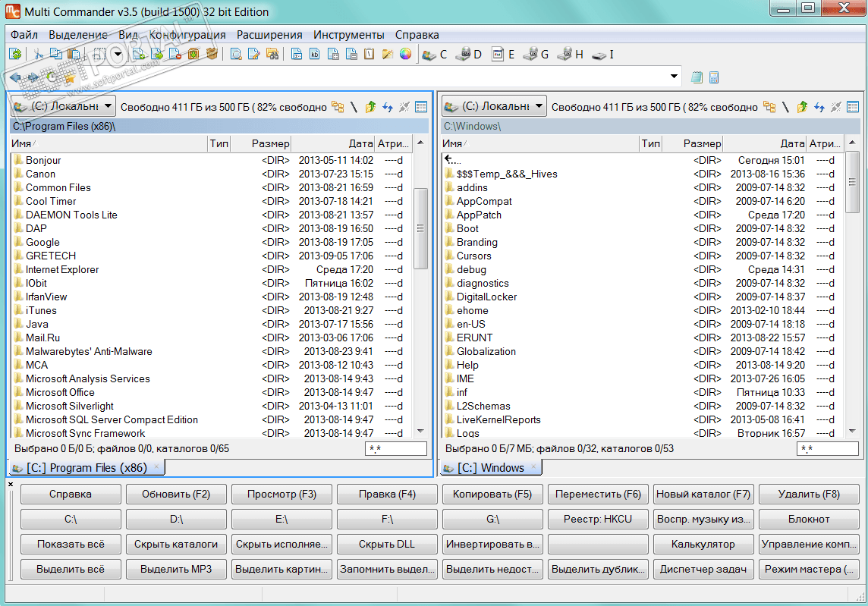
Task: Click the swap panels arrows in left panel
Action: (388, 107)
